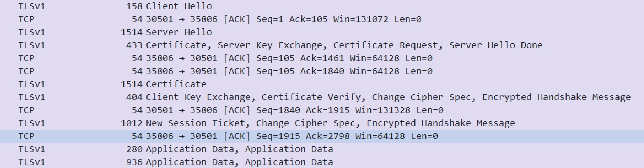This screenshot has height=168, width=644.
Task: Click the ACK packet with Ack=105
Action: tap(284, 19)
